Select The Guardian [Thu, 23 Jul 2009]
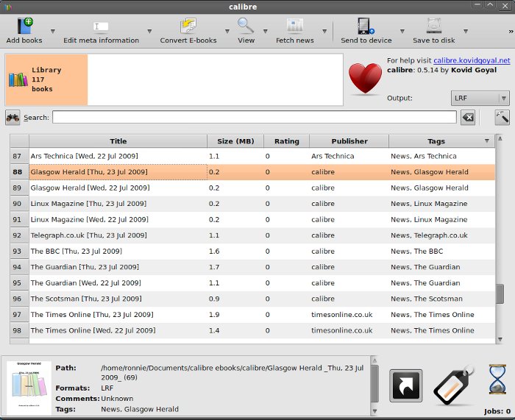The width and height of the screenshot is (515, 420). coord(85,267)
